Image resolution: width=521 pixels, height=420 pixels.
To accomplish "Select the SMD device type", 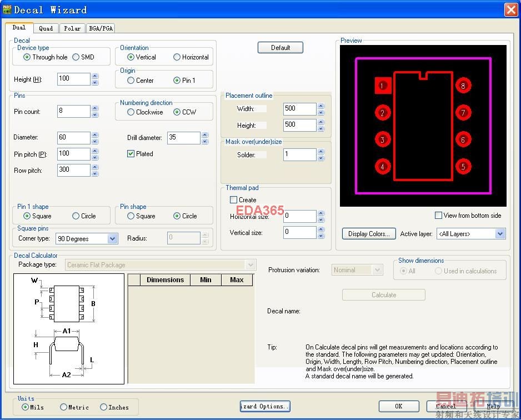I will coord(77,57).
